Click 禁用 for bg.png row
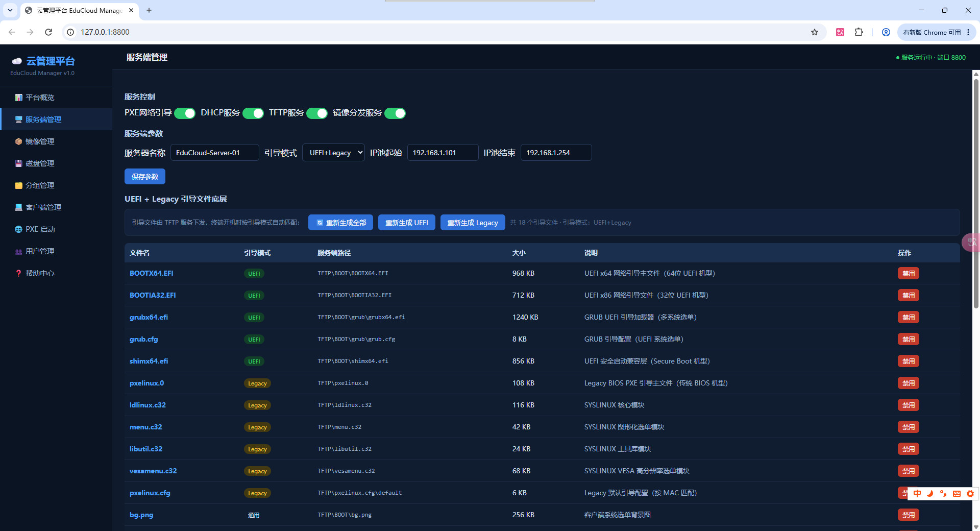The width and height of the screenshot is (980, 531). [x=909, y=515]
